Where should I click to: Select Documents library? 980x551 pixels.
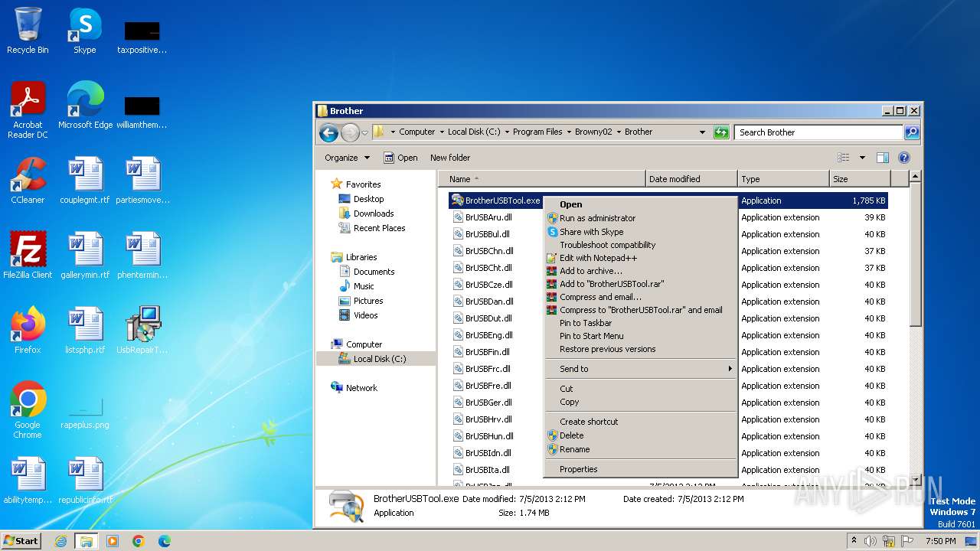[374, 272]
